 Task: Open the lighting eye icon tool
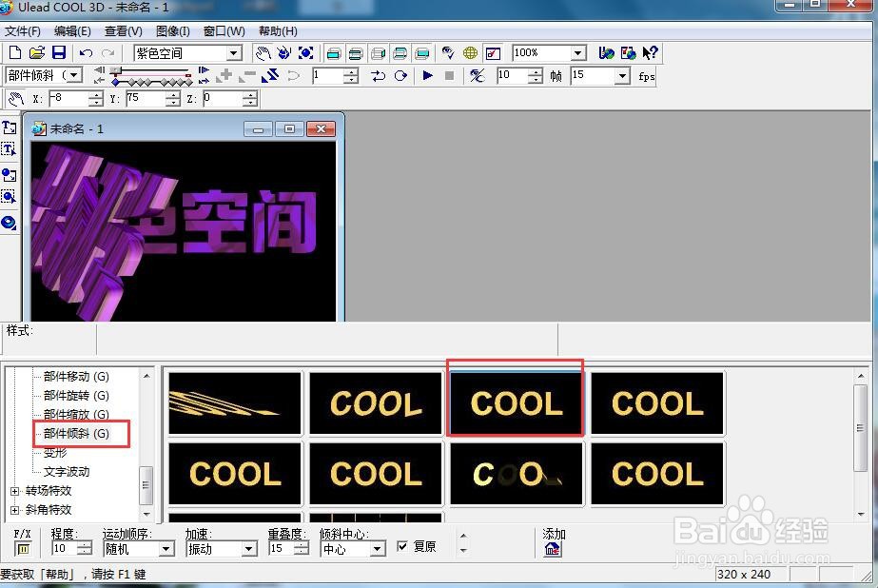coord(447,53)
